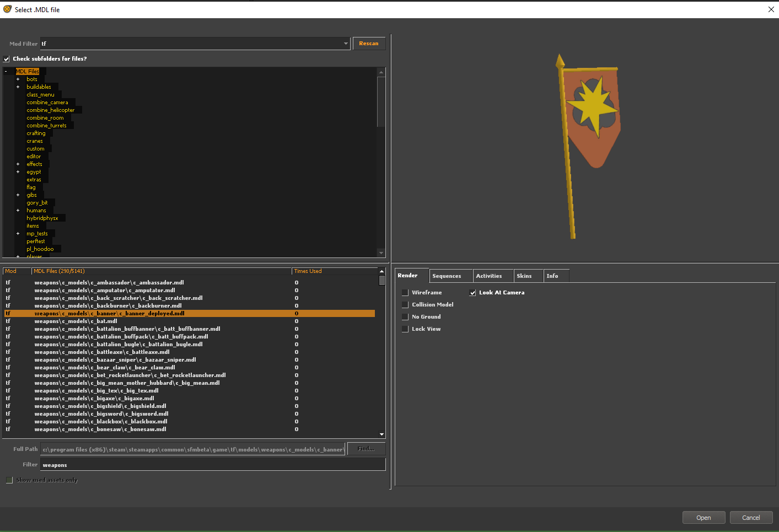The image size is (779, 532).
Task: Select c_bigaxe.mdl file row
Action: click(190, 399)
